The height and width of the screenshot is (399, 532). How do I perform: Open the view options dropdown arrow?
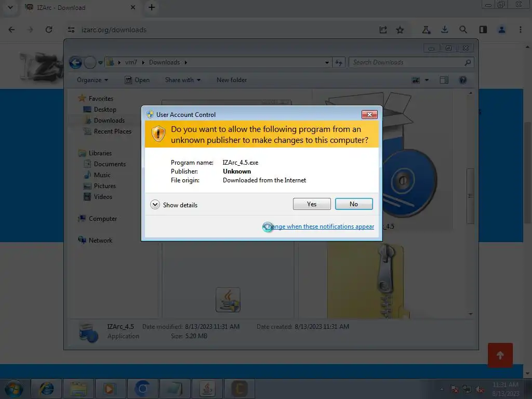427,80
